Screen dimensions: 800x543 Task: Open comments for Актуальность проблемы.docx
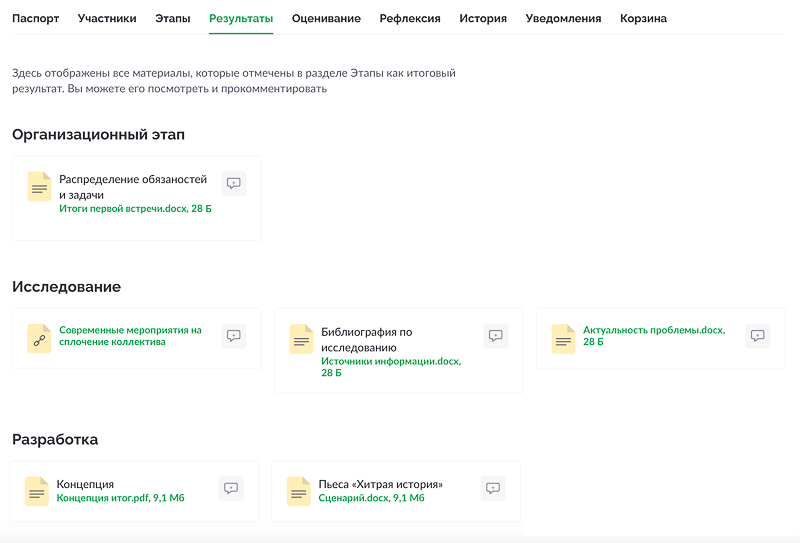point(758,336)
